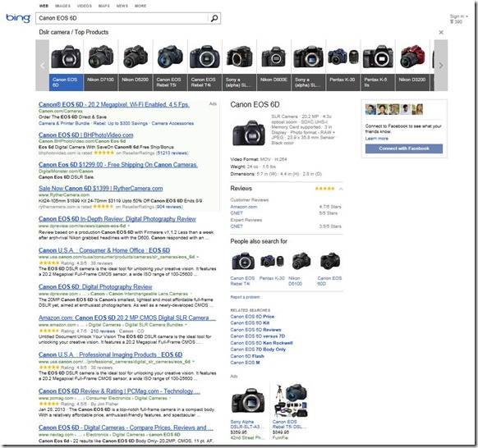The image size is (478, 448).
Task: Open Amazon.com customer reviews link
Action: pos(244,207)
